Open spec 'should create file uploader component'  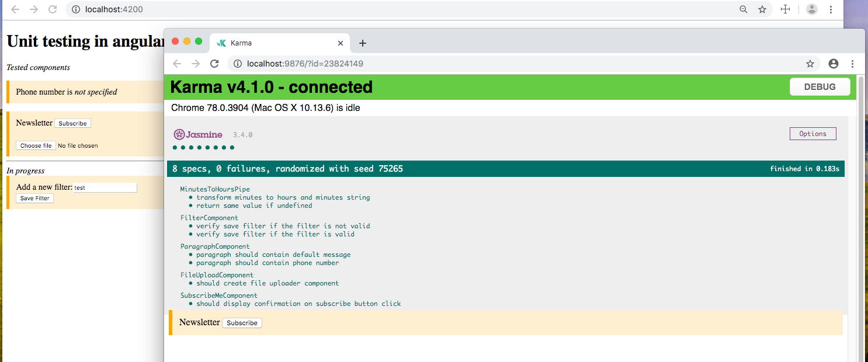268,283
